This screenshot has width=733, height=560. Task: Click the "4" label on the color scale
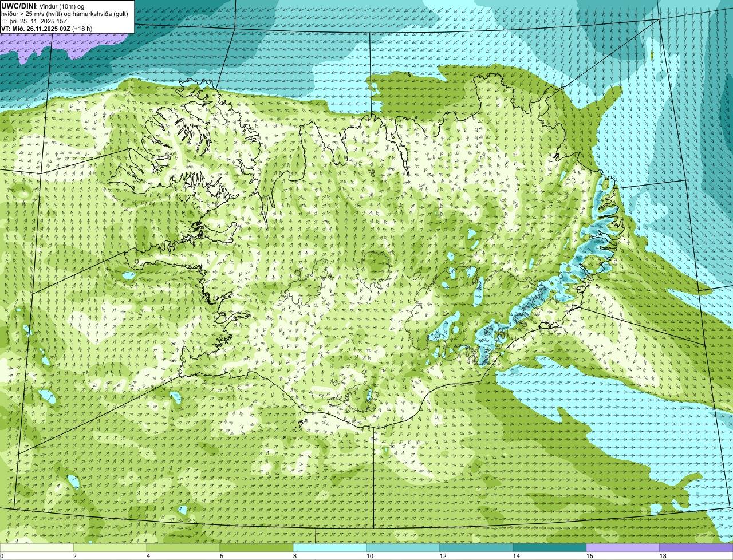(148, 556)
